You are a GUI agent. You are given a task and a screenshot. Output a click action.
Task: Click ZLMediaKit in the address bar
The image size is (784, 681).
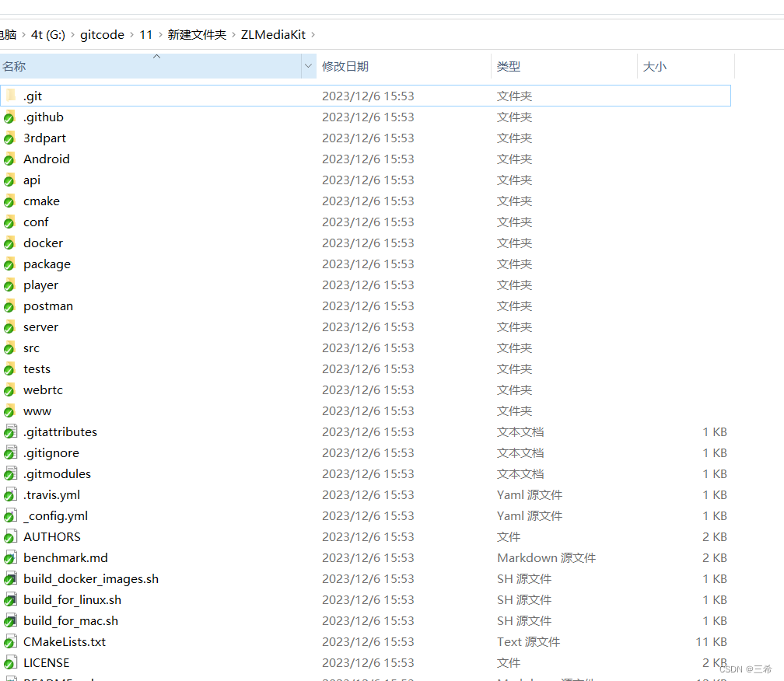(273, 34)
